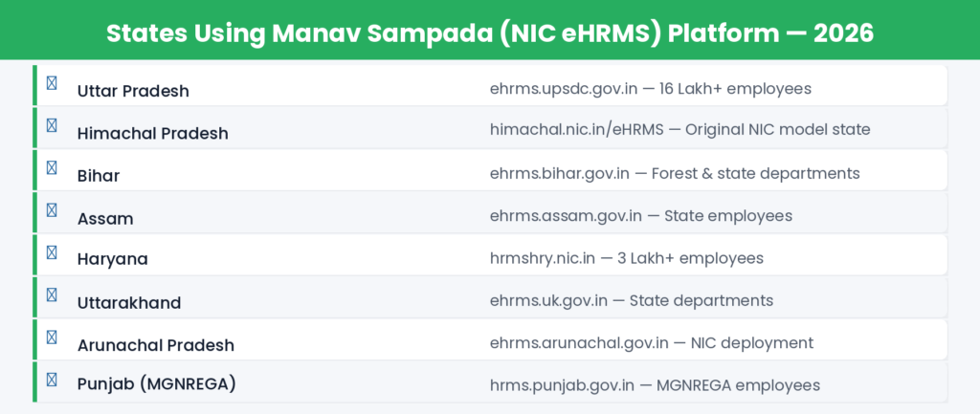Select the state name 'Bihar'

(99, 176)
